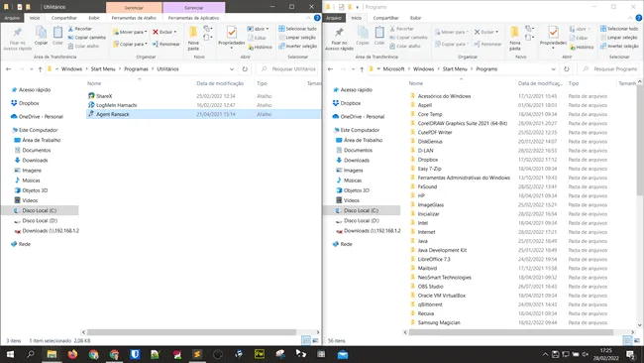Create Nova pasta in the Utilitários window

click(x=193, y=39)
